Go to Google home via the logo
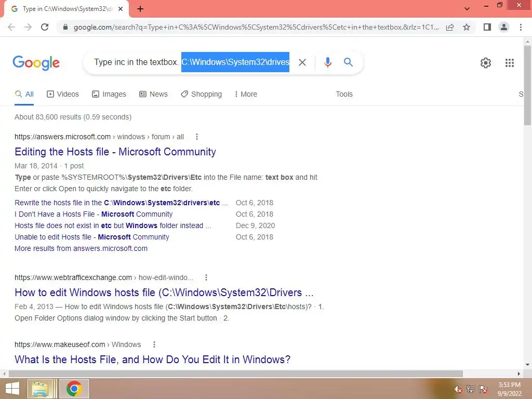 click(x=36, y=63)
